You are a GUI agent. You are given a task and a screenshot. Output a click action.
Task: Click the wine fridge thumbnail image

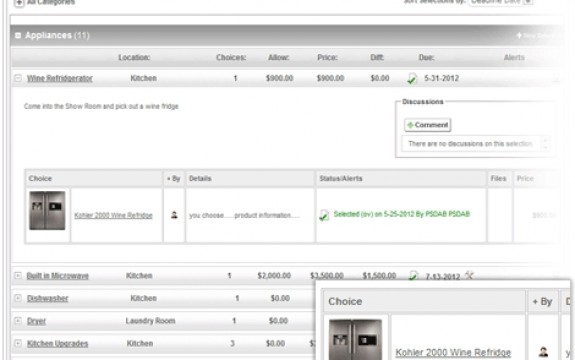coord(47,210)
